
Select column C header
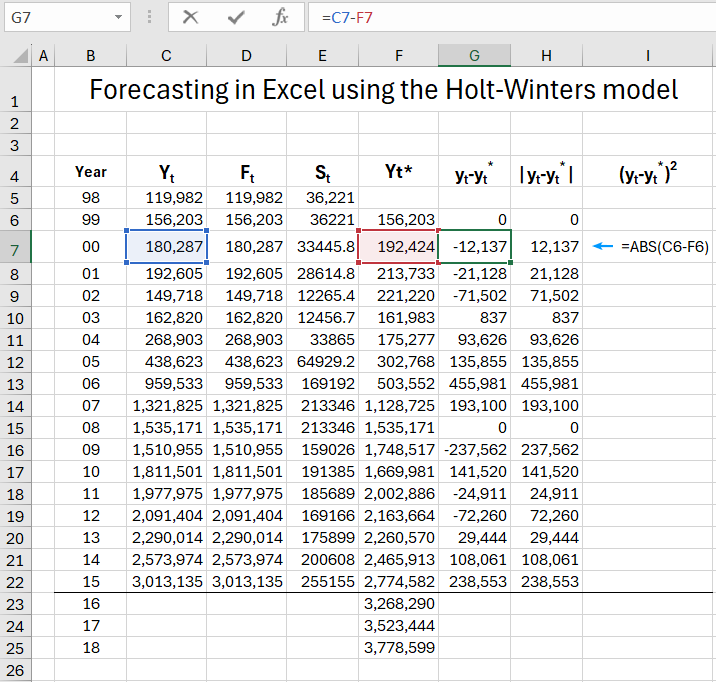[x=166, y=55]
